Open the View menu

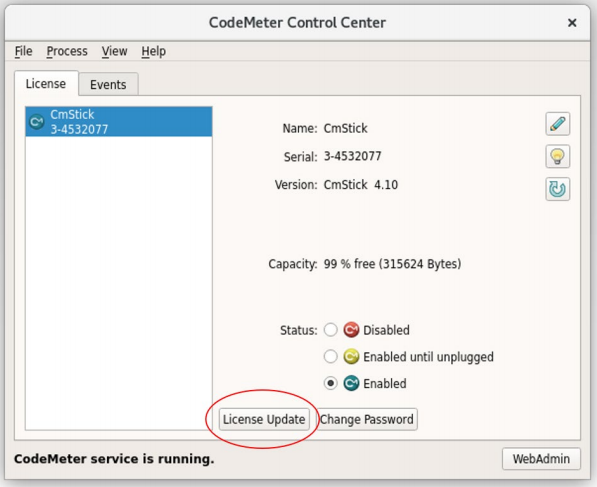[x=114, y=51]
